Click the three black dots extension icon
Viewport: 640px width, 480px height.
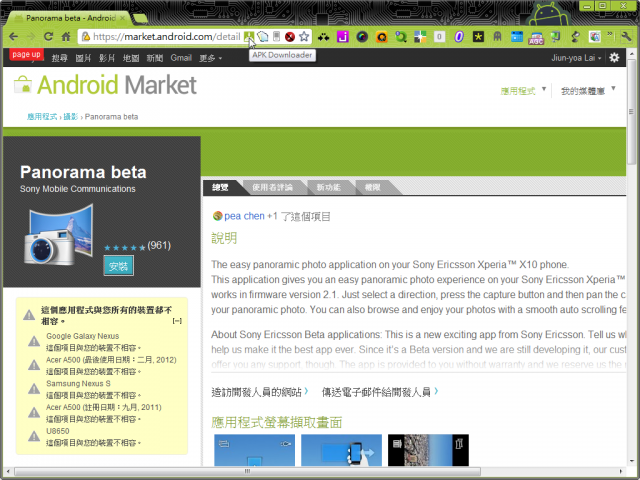click(x=323, y=37)
